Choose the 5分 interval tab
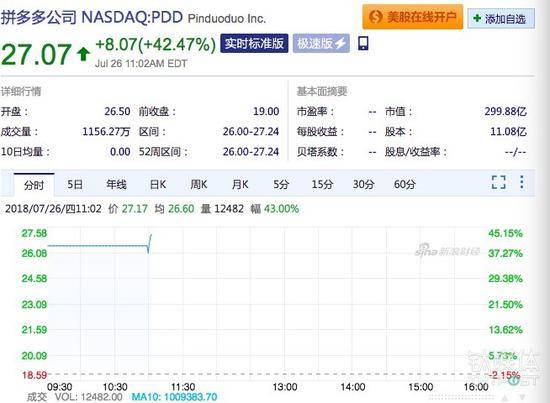The image size is (550, 403). 281,184
